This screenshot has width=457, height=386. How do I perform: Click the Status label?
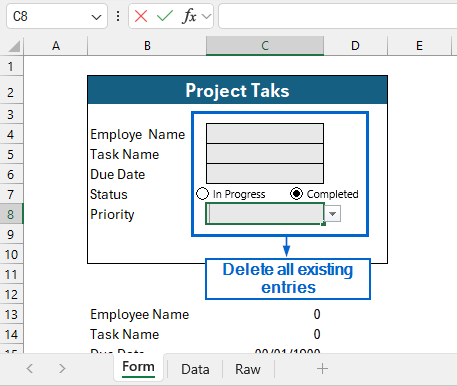tap(109, 194)
